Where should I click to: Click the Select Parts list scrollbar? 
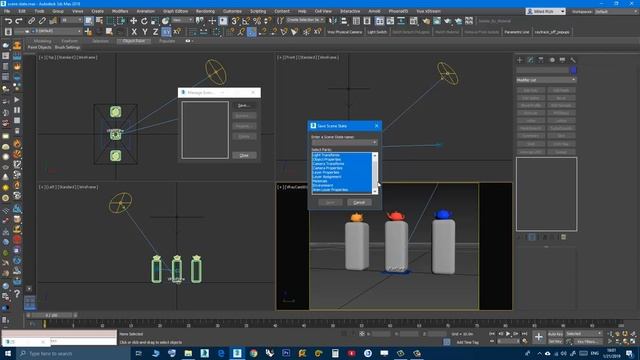(375, 173)
